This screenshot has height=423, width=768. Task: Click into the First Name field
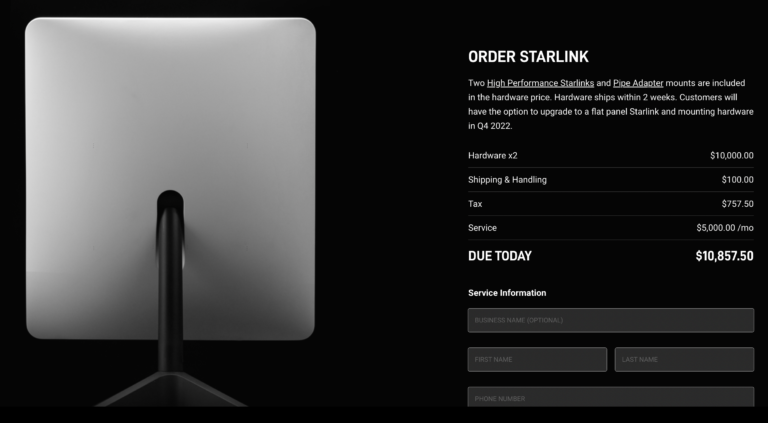click(x=537, y=359)
